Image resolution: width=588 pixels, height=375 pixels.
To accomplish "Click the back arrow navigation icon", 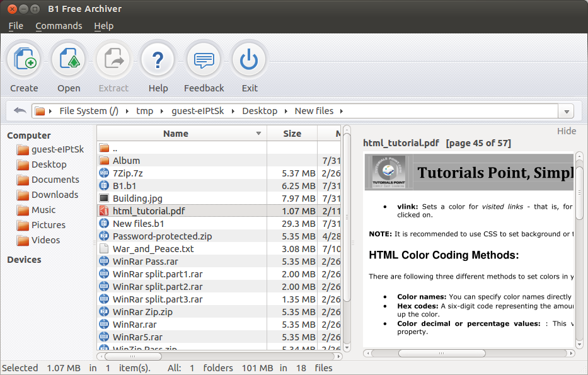I will [20, 111].
